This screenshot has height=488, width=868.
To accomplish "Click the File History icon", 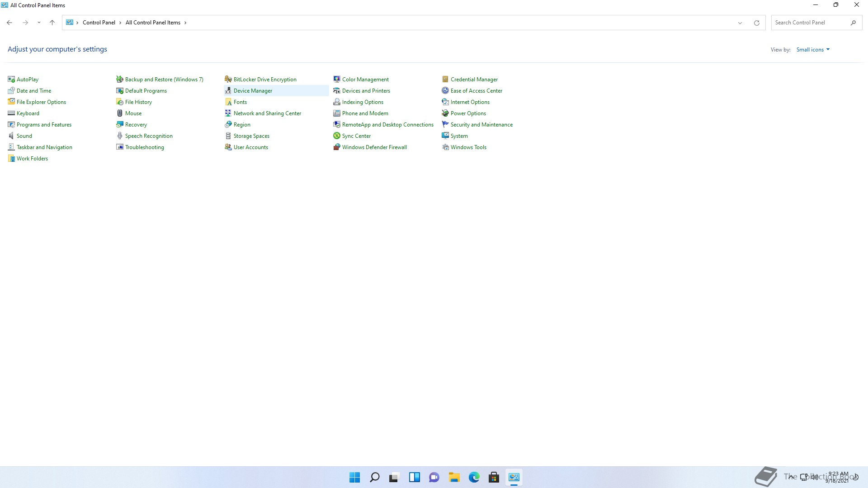I will click(x=120, y=102).
